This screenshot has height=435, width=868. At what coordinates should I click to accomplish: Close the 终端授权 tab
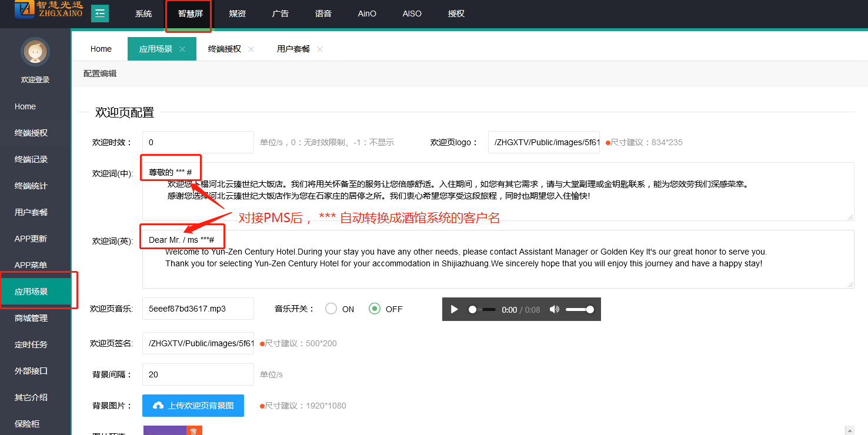[251, 49]
